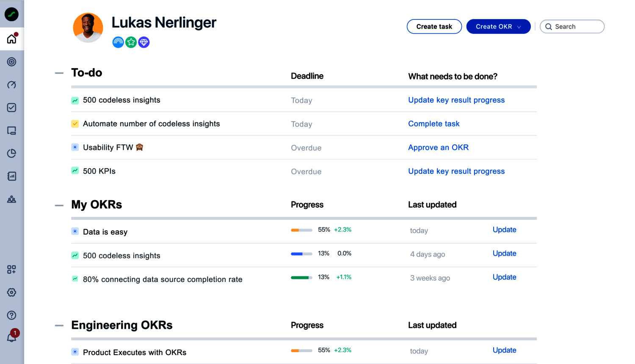Open the Home icon in sidebar

[x=12, y=39]
